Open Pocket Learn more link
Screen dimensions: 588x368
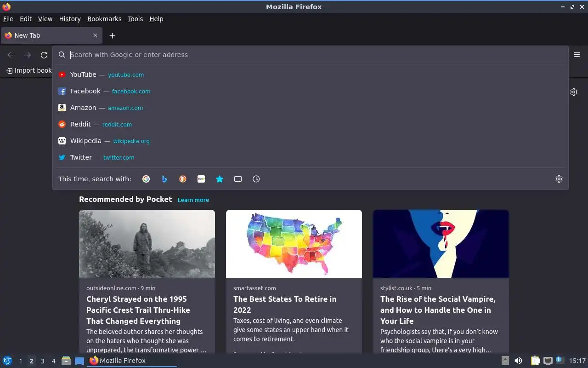(193, 200)
